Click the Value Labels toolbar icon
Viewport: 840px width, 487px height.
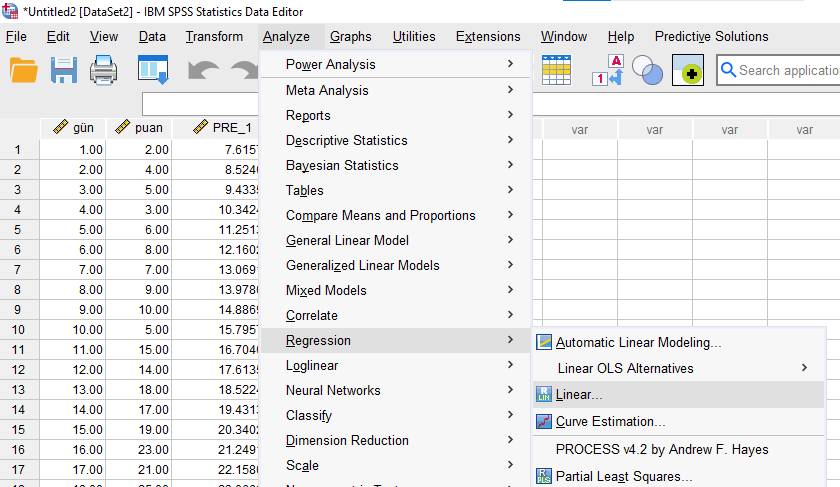[608, 71]
